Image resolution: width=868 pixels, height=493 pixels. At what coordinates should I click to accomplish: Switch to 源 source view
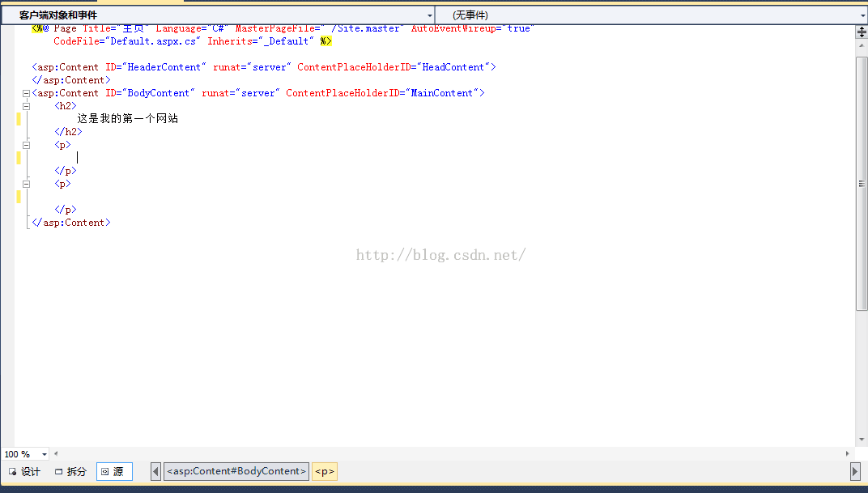click(x=115, y=471)
